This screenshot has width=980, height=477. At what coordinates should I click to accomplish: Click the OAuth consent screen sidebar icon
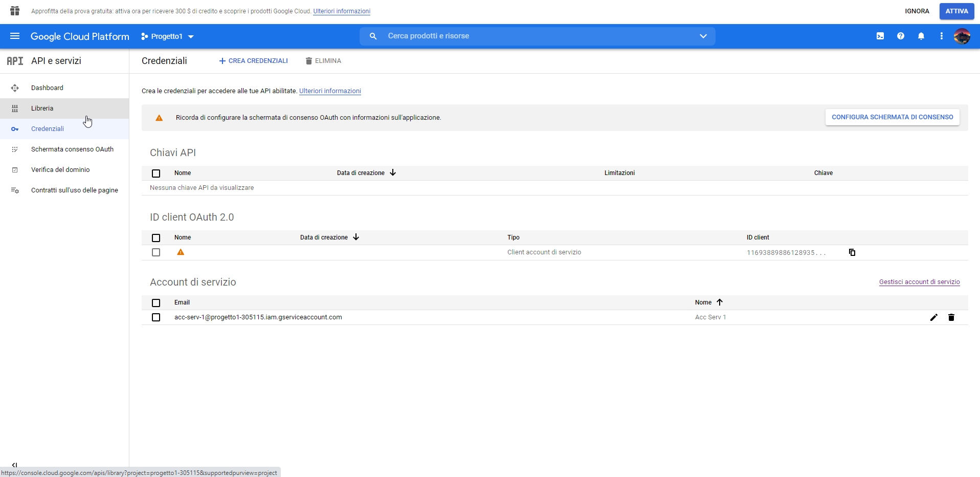pyautogui.click(x=15, y=149)
